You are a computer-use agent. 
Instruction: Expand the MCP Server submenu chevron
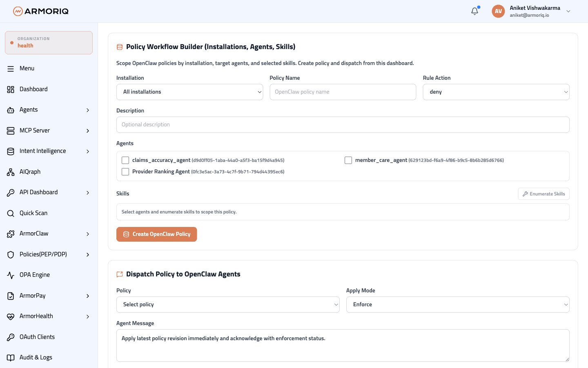[x=88, y=131]
